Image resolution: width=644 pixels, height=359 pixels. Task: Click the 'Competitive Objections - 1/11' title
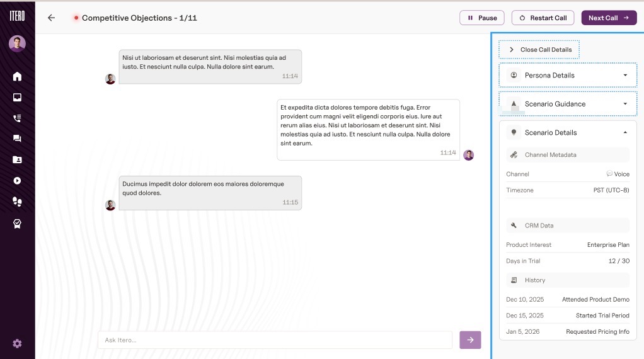click(139, 18)
